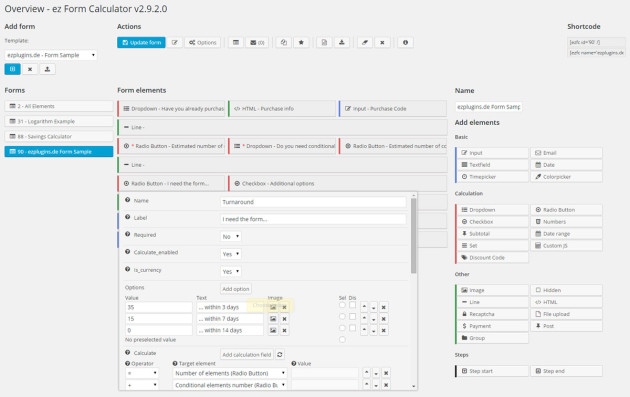Open 'Dropdown - Have you already purchased' element

coord(171,108)
